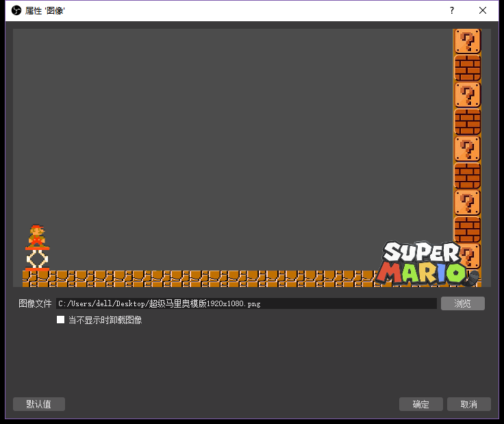Click the 默认值 defaults button
Screen dimensions: 504x424
pyautogui.click(x=39, y=404)
